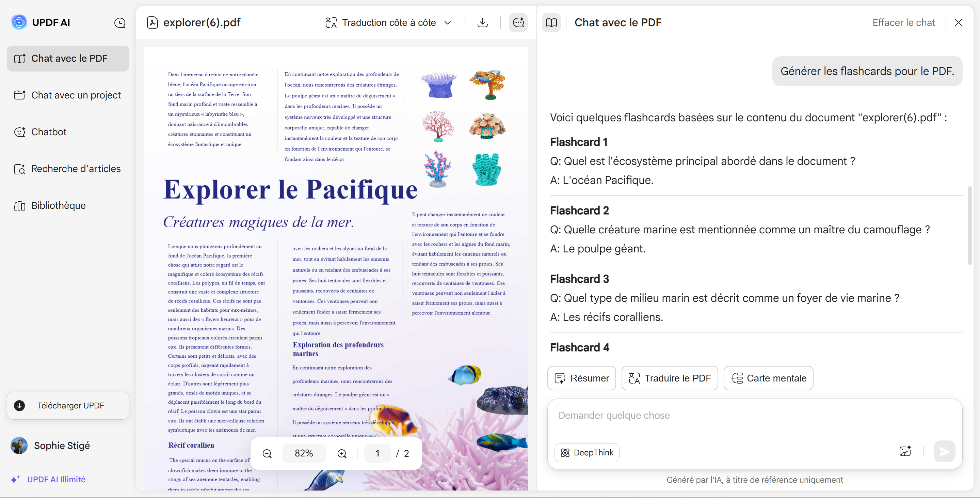
Task: Open chat history clock icon
Action: pos(120,23)
